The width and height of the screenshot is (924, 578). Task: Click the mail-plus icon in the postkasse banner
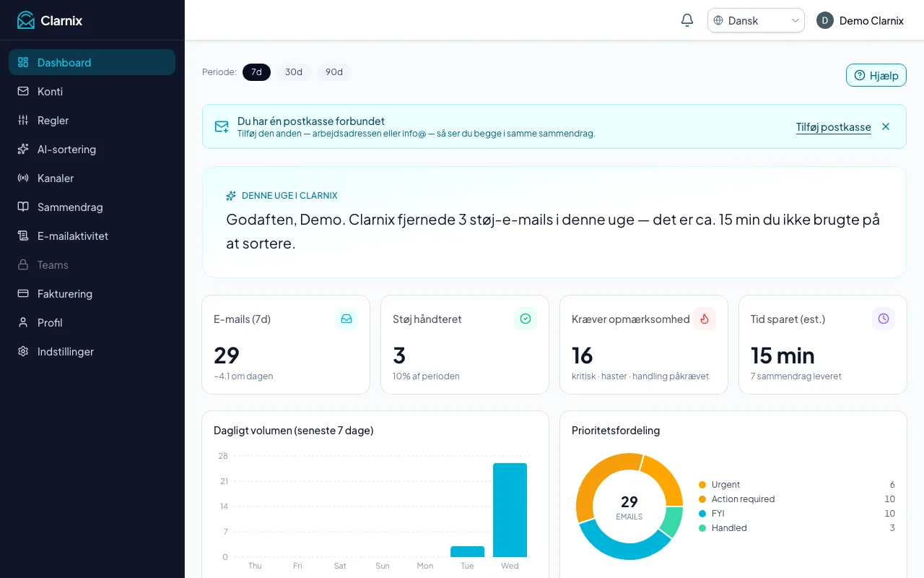(x=222, y=127)
